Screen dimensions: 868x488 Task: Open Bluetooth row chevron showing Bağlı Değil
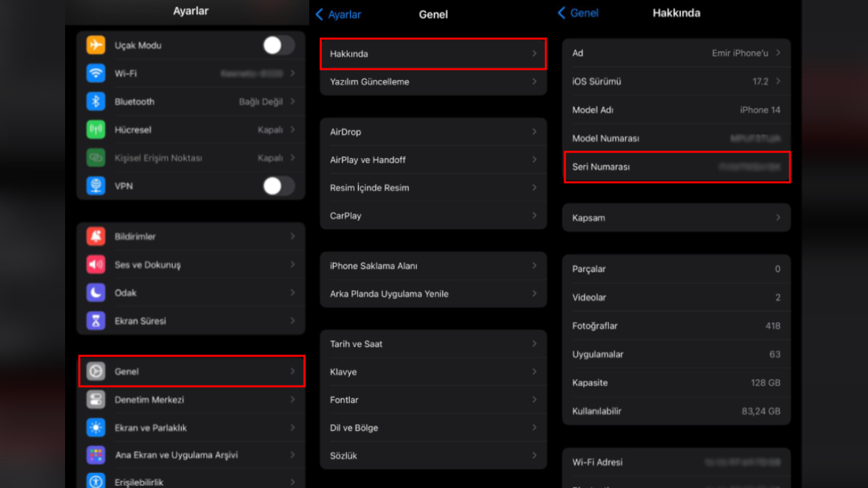coord(292,102)
